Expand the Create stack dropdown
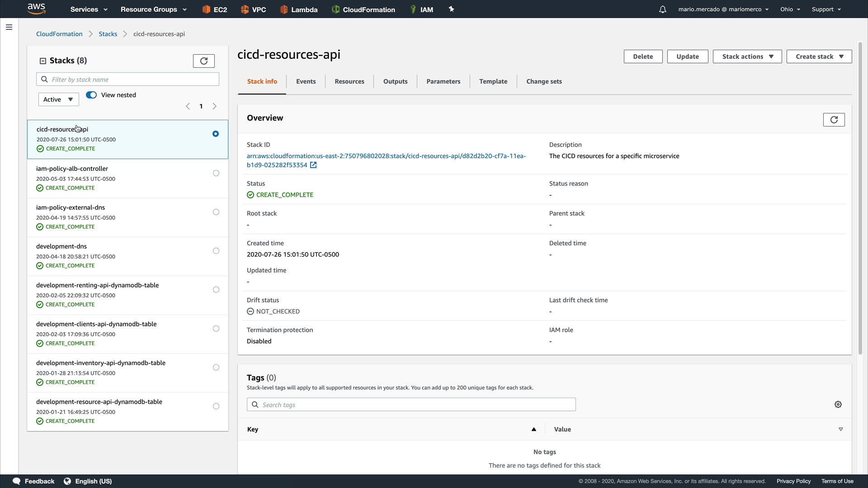Viewport: 868px width, 488px height. (819, 56)
